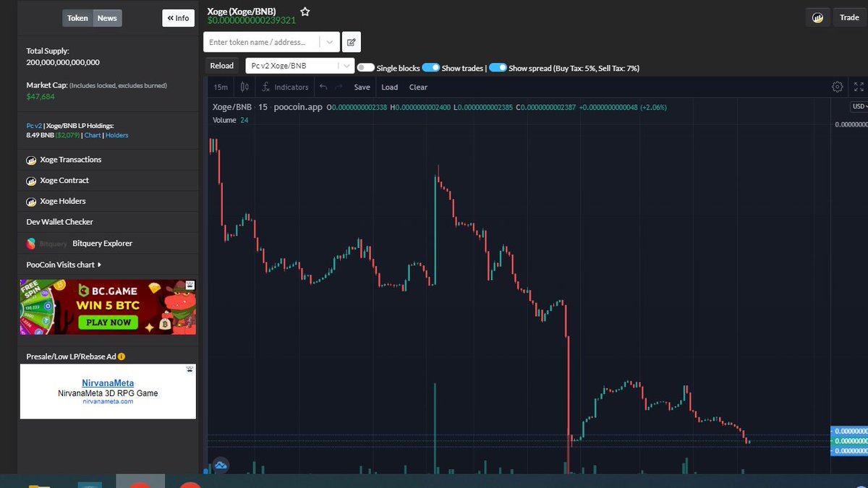Screen dimensions: 868x488
Task: Open the chart settings gear
Action: coord(838,87)
